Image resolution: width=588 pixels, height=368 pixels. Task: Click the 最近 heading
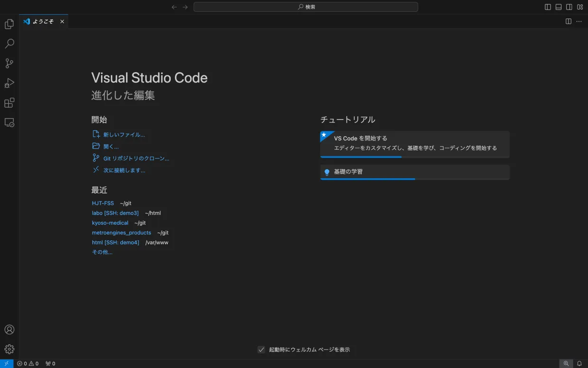tap(99, 190)
